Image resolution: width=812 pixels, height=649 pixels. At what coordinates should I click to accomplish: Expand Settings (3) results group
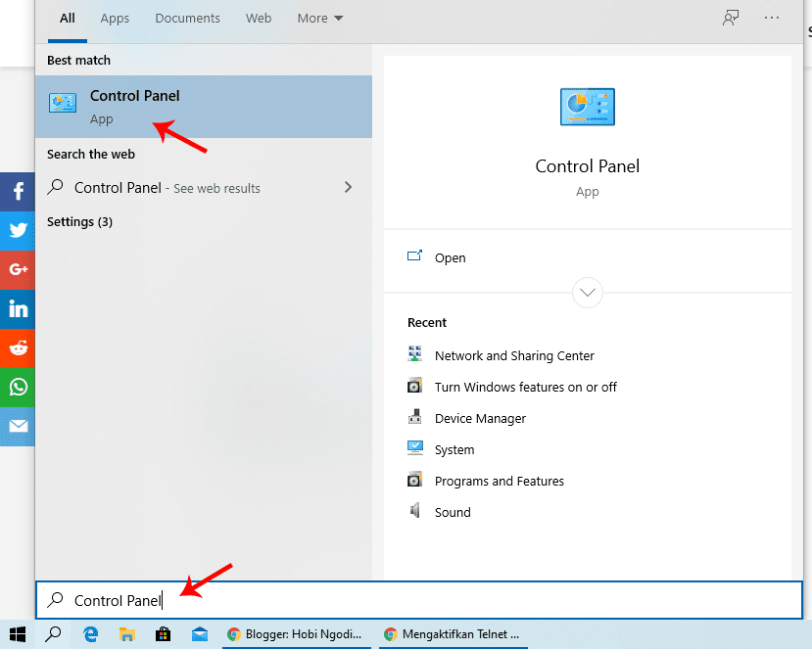click(79, 222)
